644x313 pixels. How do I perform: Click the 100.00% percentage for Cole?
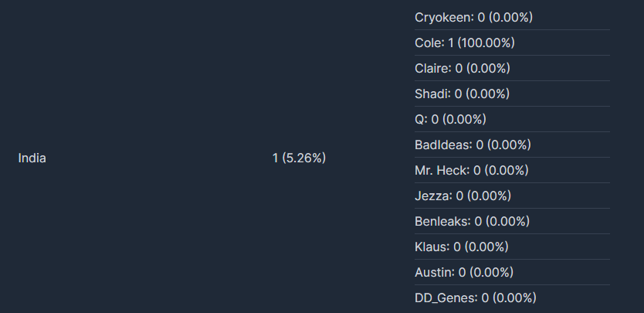[x=486, y=43]
